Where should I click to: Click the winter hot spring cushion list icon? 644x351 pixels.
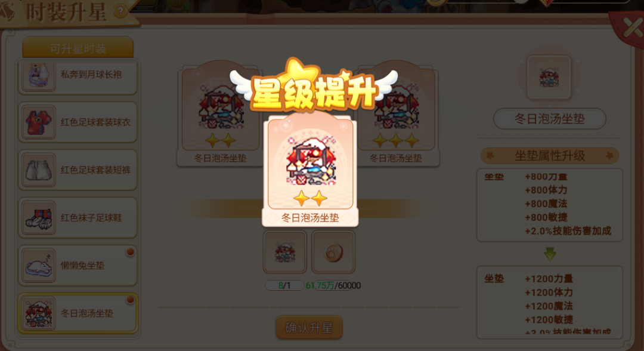[x=39, y=313]
